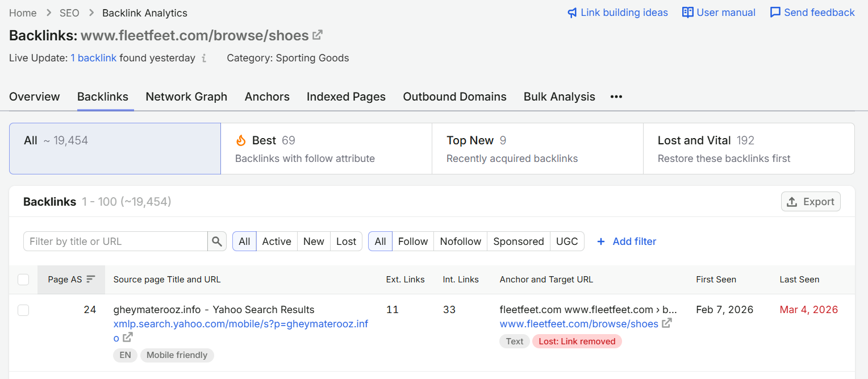Select the Top New 9 card
Viewport: 868px width, 379px height.
[x=537, y=148]
